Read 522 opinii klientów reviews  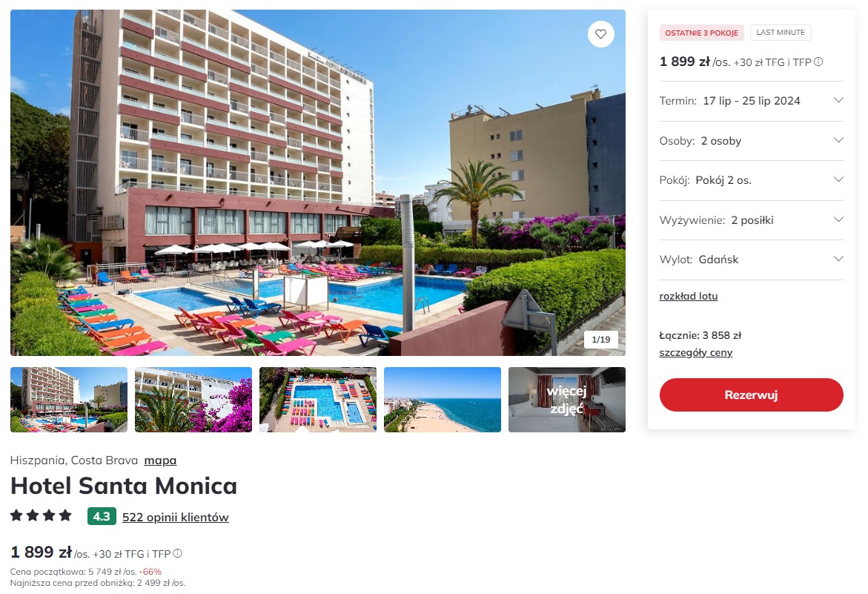[176, 517]
